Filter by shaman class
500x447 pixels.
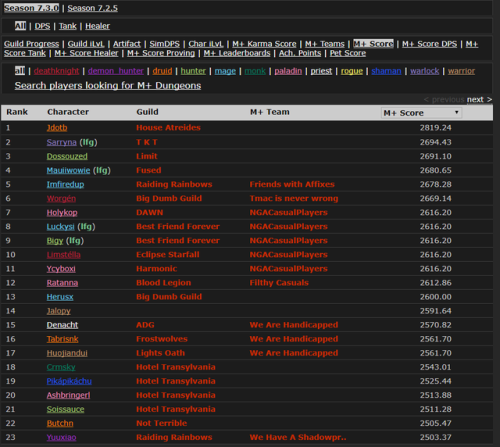pyautogui.click(x=386, y=71)
